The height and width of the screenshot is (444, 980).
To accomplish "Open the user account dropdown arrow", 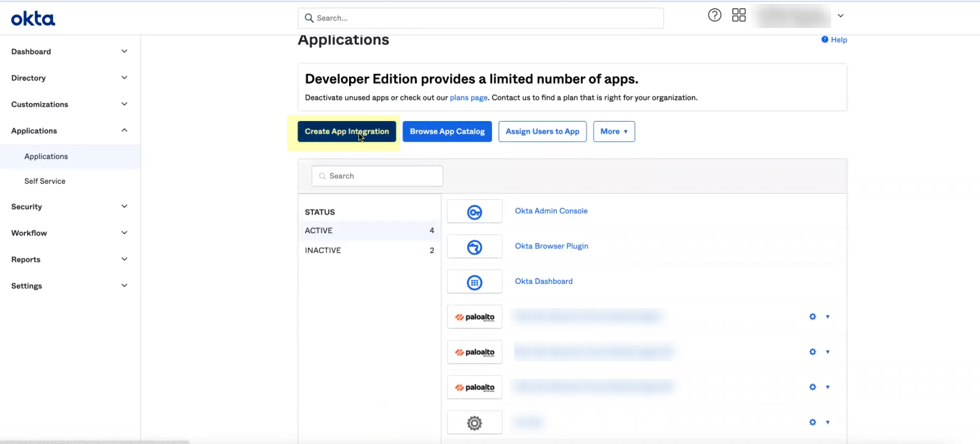I will tap(840, 16).
